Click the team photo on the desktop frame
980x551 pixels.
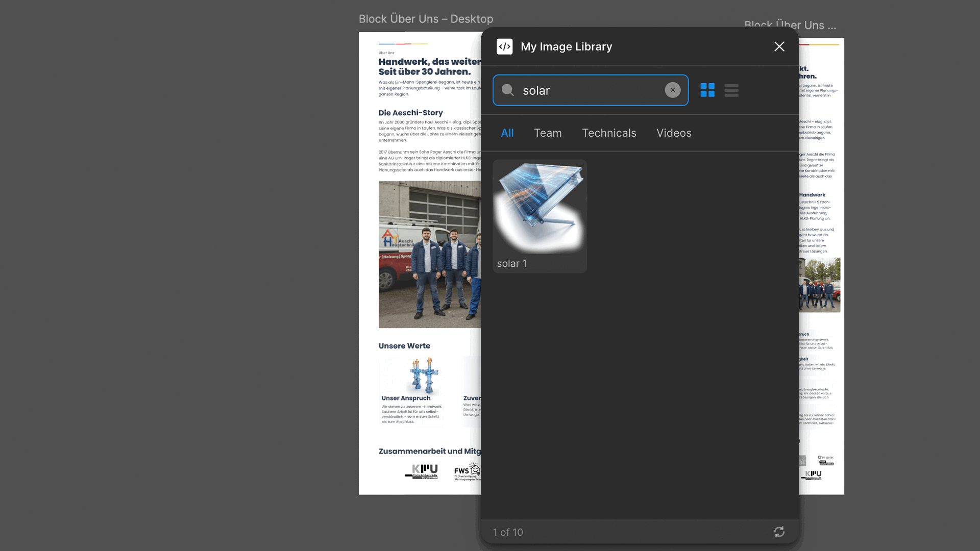[429, 254]
